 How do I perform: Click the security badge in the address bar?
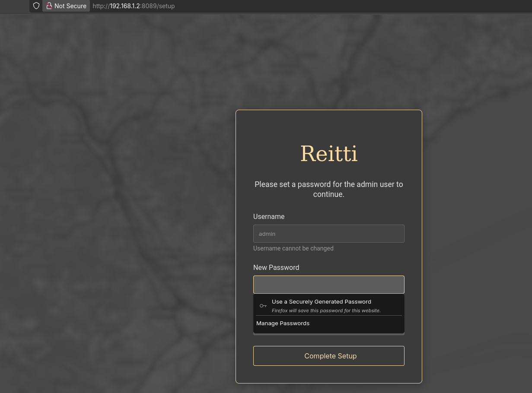coord(66,6)
